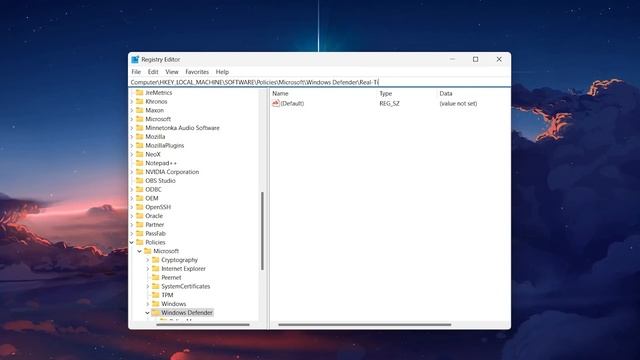Open the Favorites menu
The width and height of the screenshot is (640, 360).
coord(197,72)
